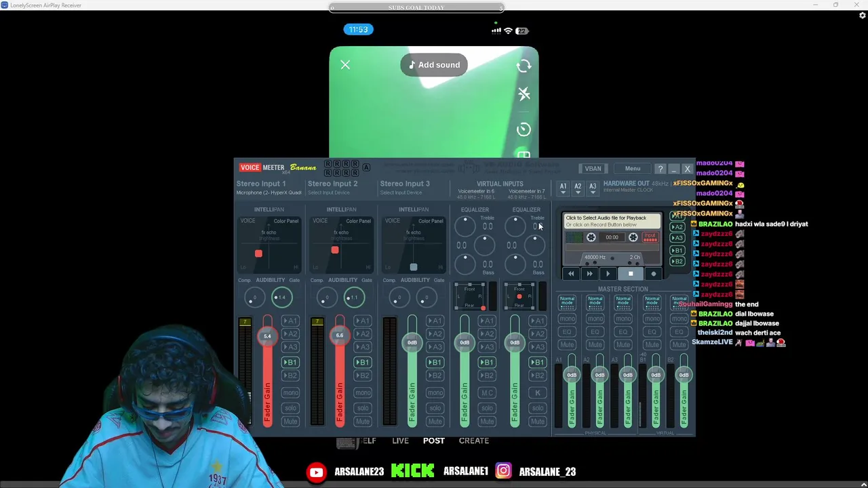Screen dimensions: 868x488
Task: Click the Gate knob on Stereo Input 1
Action: click(282, 298)
